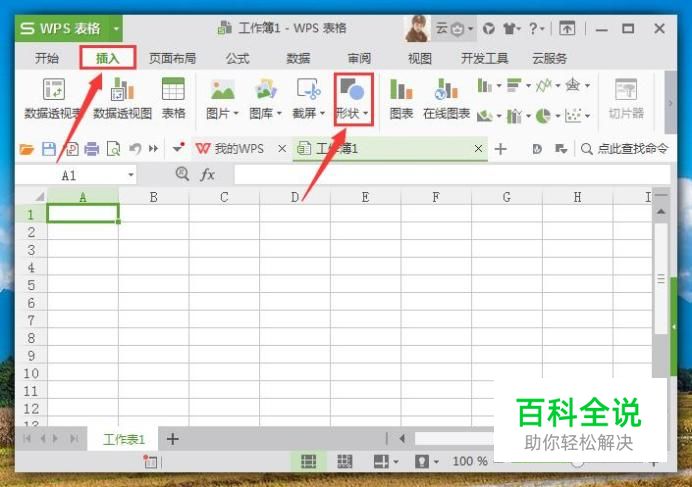Viewport: 692px width, 487px height.
Task: Click the print preview icon
Action: click(x=113, y=149)
